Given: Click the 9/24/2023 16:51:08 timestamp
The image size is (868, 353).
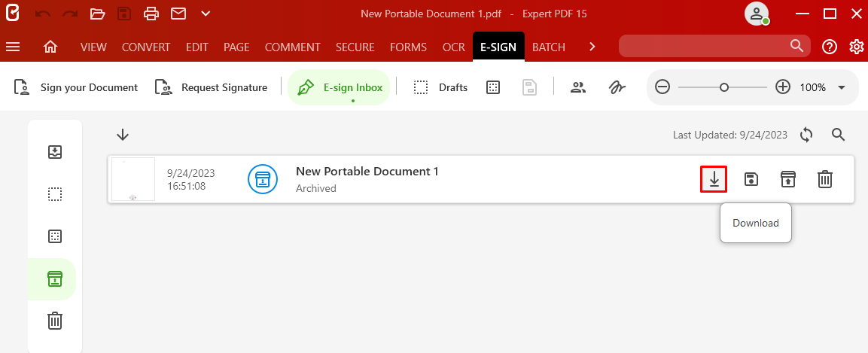Looking at the screenshot, I should (191, 180).
